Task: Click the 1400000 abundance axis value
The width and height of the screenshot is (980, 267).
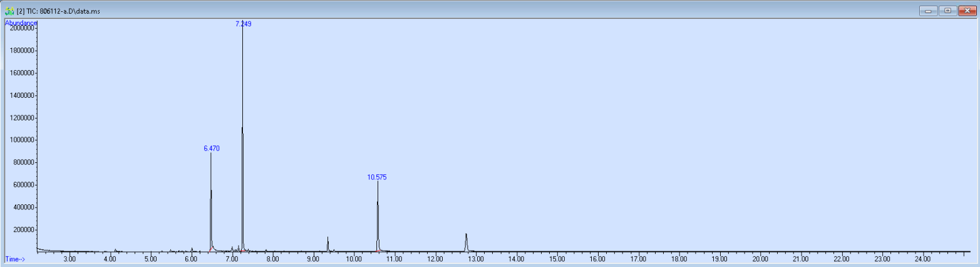Action: coord(21,95)
